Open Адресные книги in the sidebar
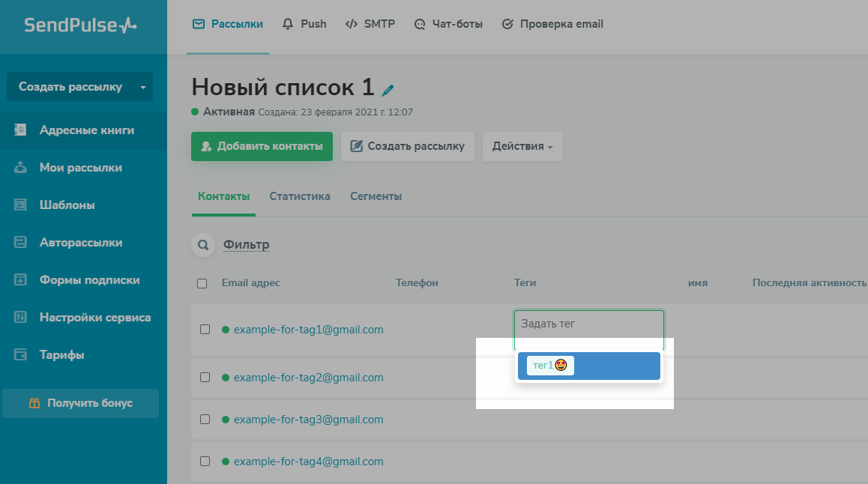Image resolution: width=868 pixels, height=484 pixels. pyautogui.click(x=86, y=130)
